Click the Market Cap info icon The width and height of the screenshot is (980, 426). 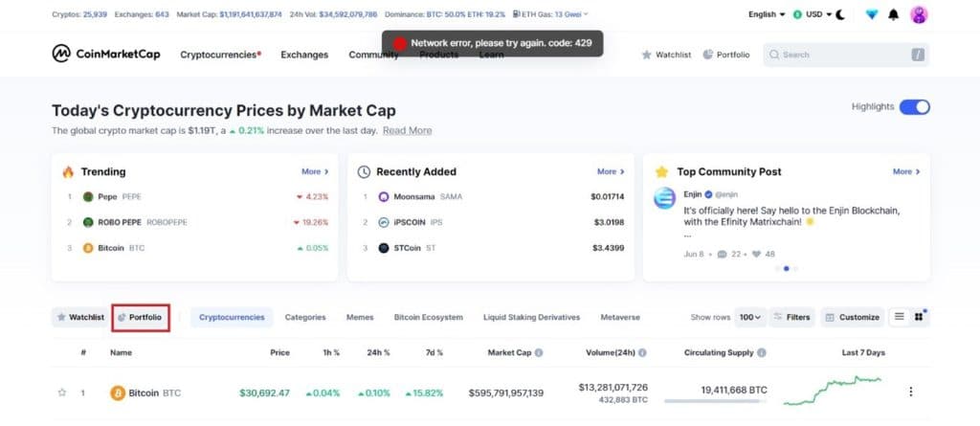click(x=539, y=353)
